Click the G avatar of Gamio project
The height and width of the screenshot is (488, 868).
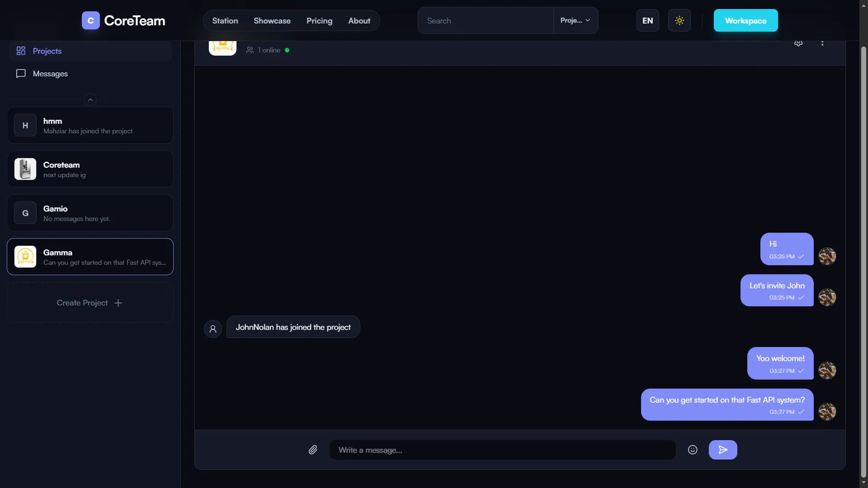(x=25, y=213)
